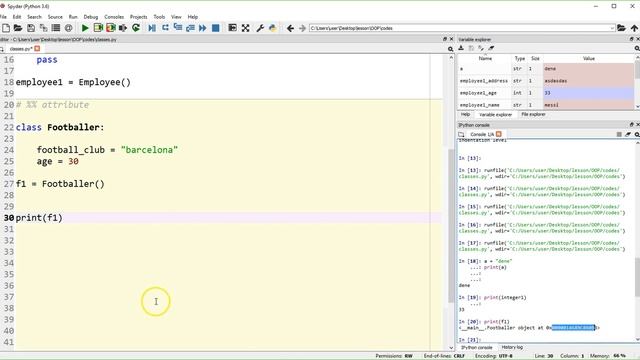The height and width of the screenshot is (360, 640).
Task: Open the Search menu
Action: coord(34,17)
